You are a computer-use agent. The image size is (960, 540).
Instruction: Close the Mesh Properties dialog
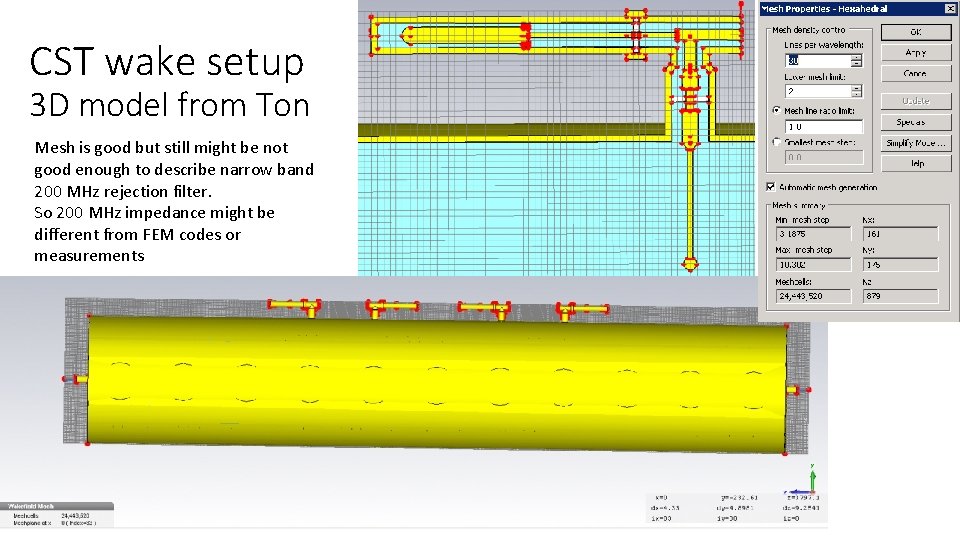pos(951,9)
